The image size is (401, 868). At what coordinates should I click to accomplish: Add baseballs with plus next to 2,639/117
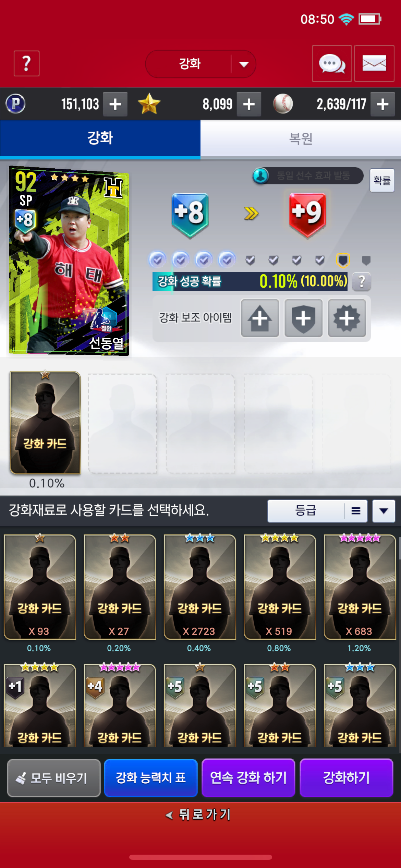point(382,104)
